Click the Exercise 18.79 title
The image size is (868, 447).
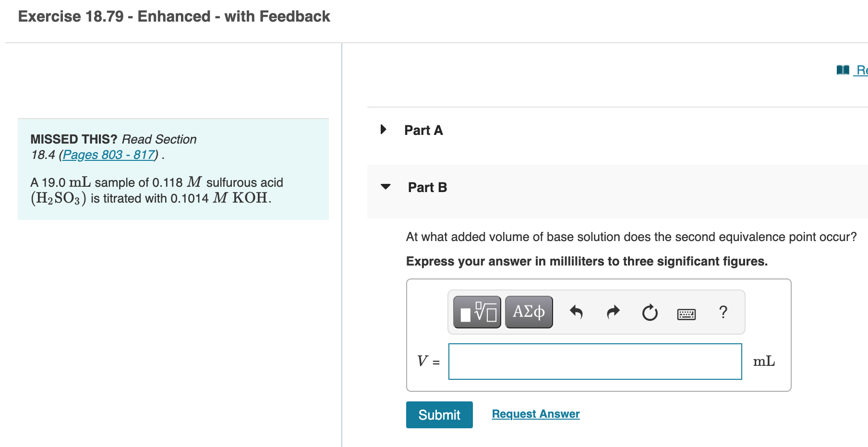(x=173, y=16)
